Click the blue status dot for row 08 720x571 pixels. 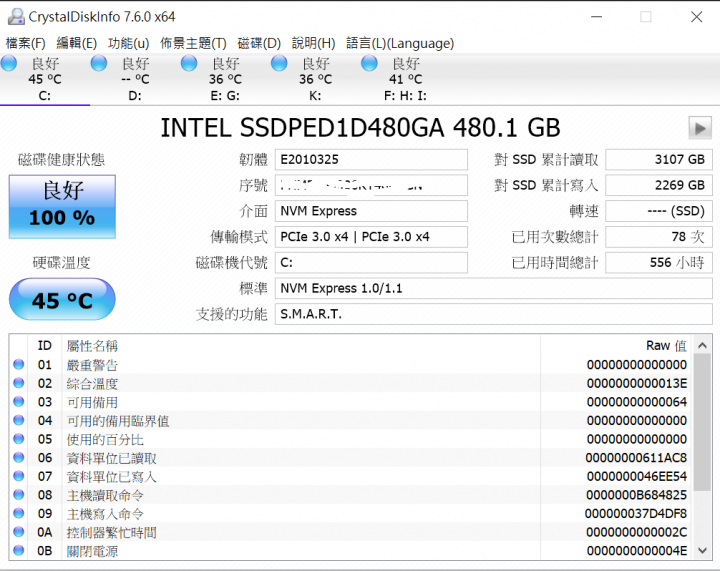point(19,494)
